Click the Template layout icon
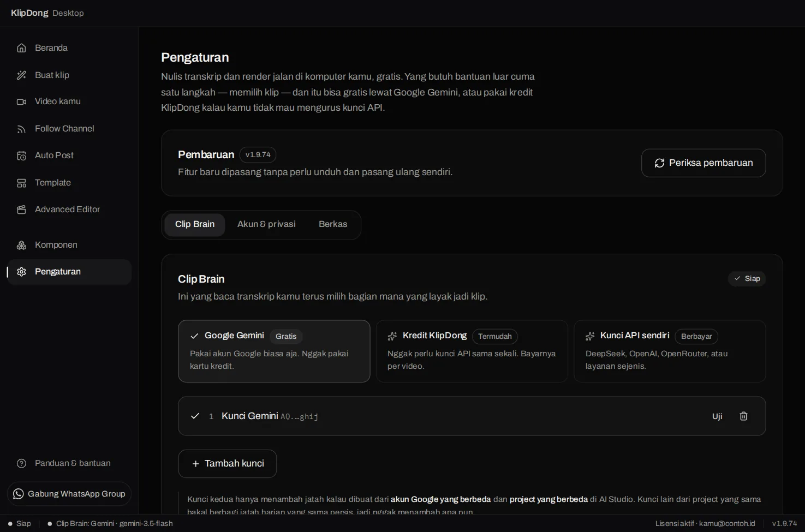The height and width of the screenshot is (532, 805). (x=21, y=183)
